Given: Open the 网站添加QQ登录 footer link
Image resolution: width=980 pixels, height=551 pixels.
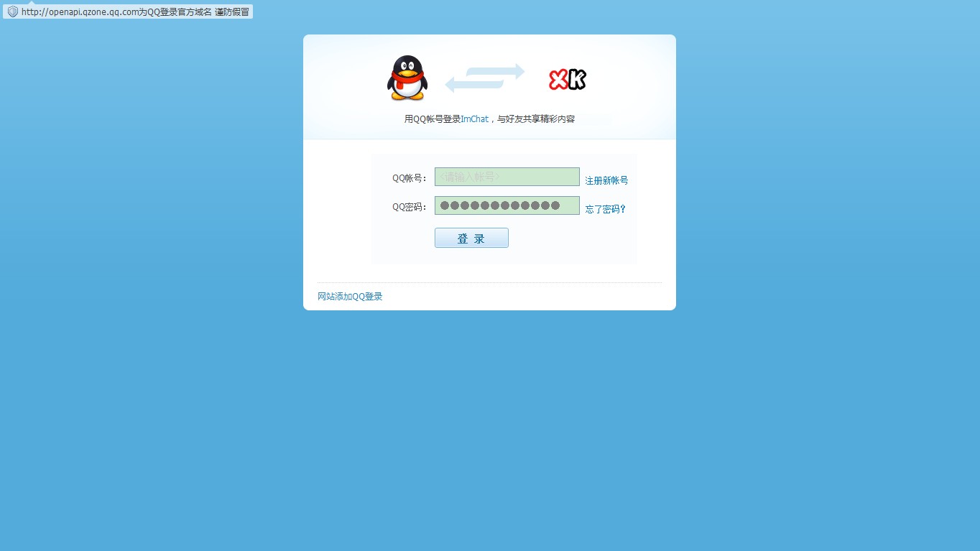Looking at the screenshot, I should [350, 296].
